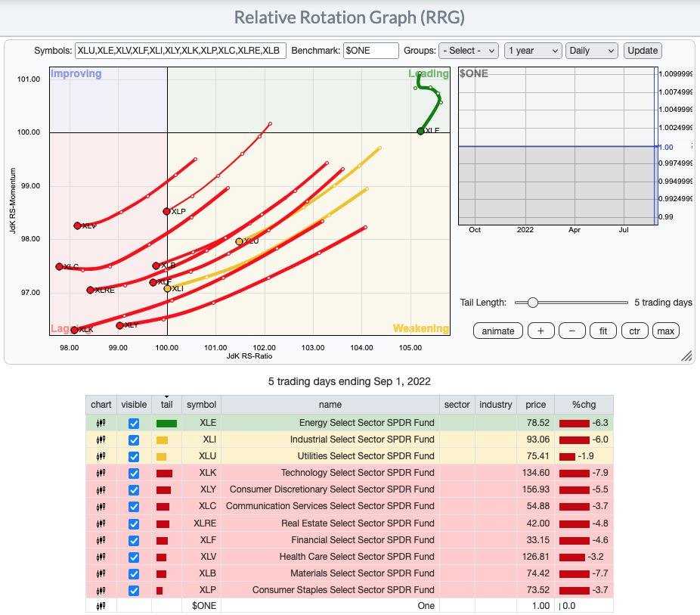700x615 pixels.
Task: Click the Technology Select Sector SPDR Fund name
Action: 358,473
